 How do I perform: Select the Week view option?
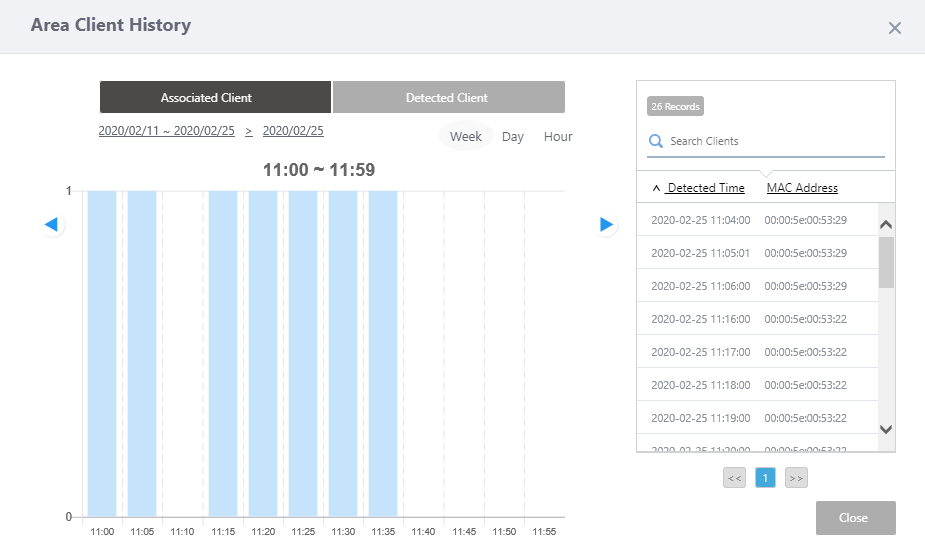click(x=466, y=136)
